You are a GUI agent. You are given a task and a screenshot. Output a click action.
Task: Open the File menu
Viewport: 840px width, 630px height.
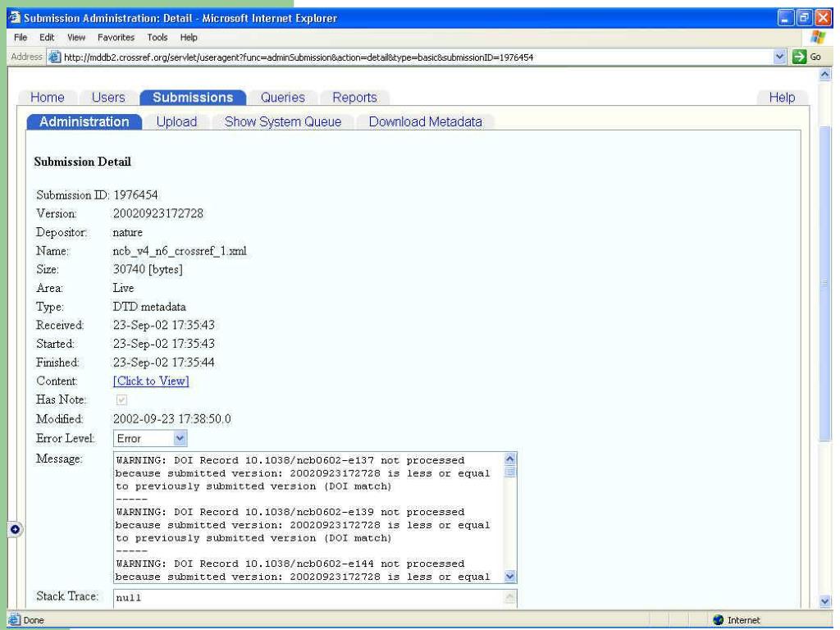pos(21,38)
